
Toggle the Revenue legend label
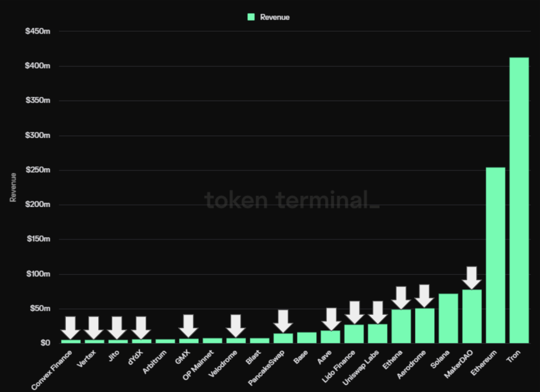(x=275, y=17)
